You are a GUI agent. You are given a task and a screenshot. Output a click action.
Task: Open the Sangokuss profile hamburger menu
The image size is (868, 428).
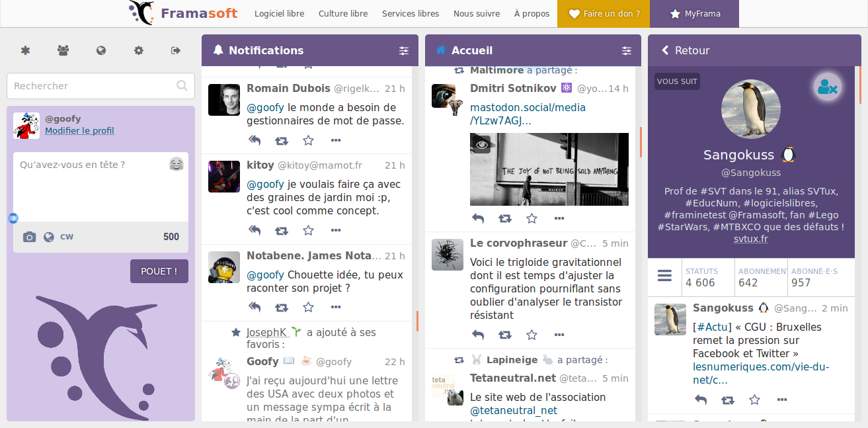(x=664, y=275)
